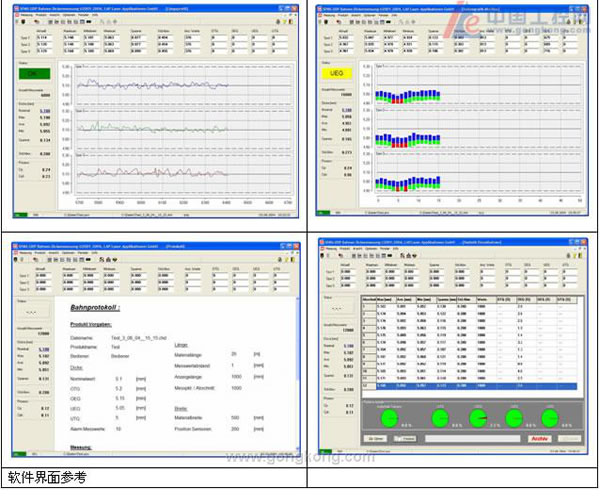Screen dimensions: 600x497
Task: Click the leftmost button below the pie gauges
Action: coord(375,438)
